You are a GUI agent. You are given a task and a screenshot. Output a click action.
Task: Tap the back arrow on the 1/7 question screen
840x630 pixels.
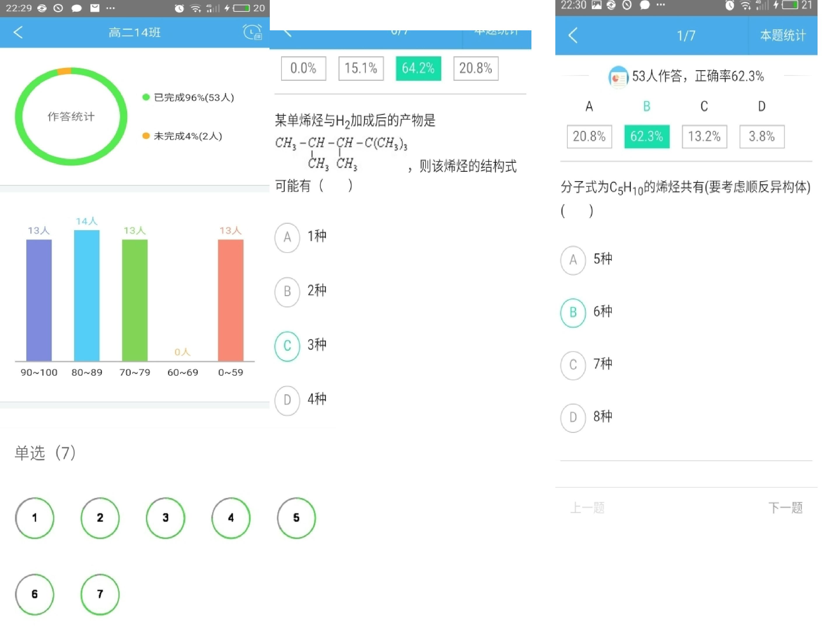pos(573,36)
